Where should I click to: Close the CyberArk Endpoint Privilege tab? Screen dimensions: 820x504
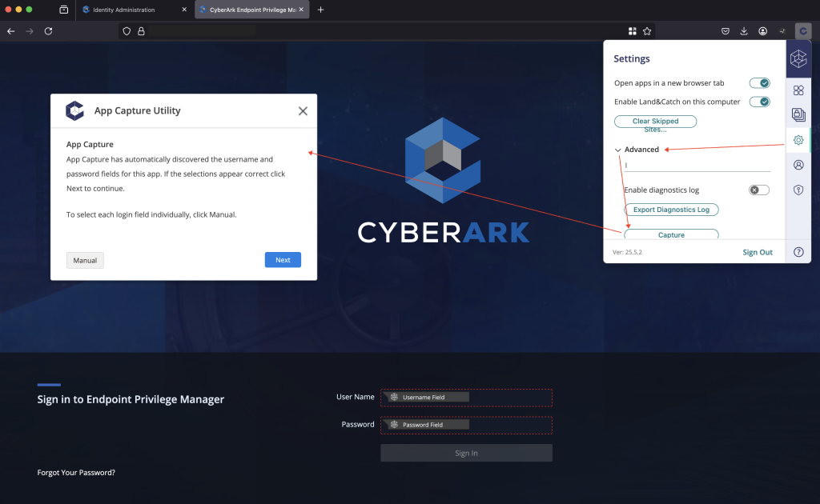301,10
